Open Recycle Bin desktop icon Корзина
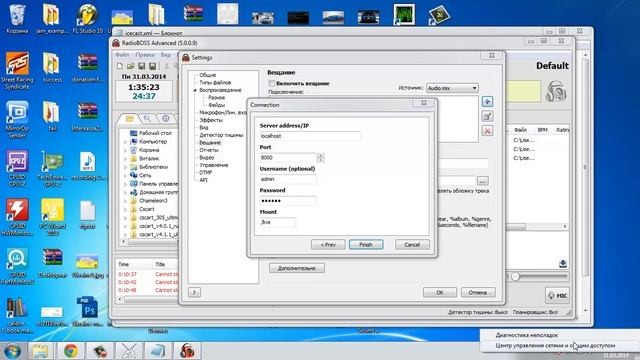This screenshot has height=360, width=640. [x=17, y=19]
